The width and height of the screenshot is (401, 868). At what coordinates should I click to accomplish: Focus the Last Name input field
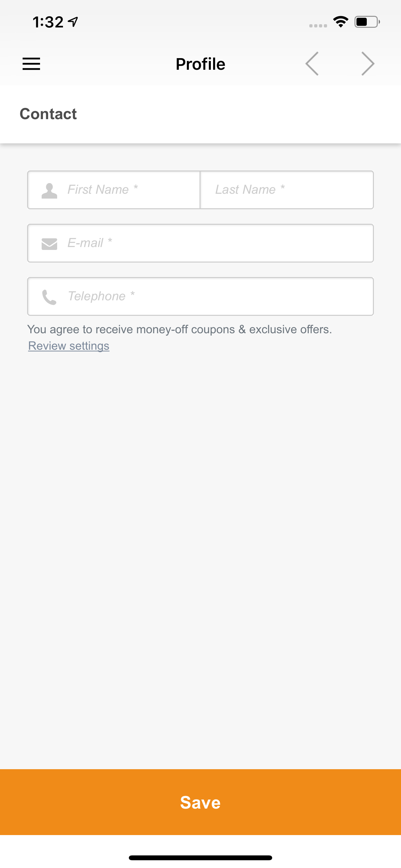(287, 190)
